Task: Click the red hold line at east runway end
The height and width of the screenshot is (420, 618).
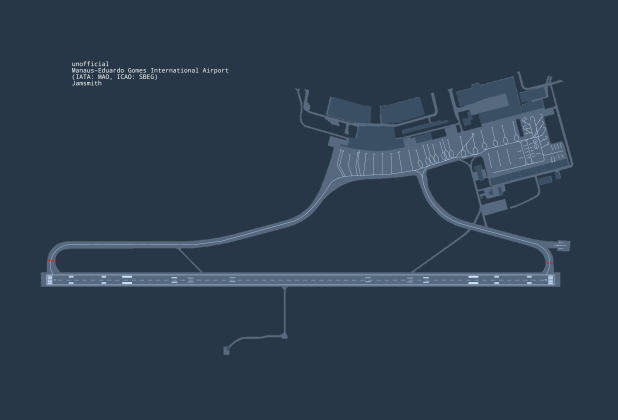Action: click(x=549, y=263)
